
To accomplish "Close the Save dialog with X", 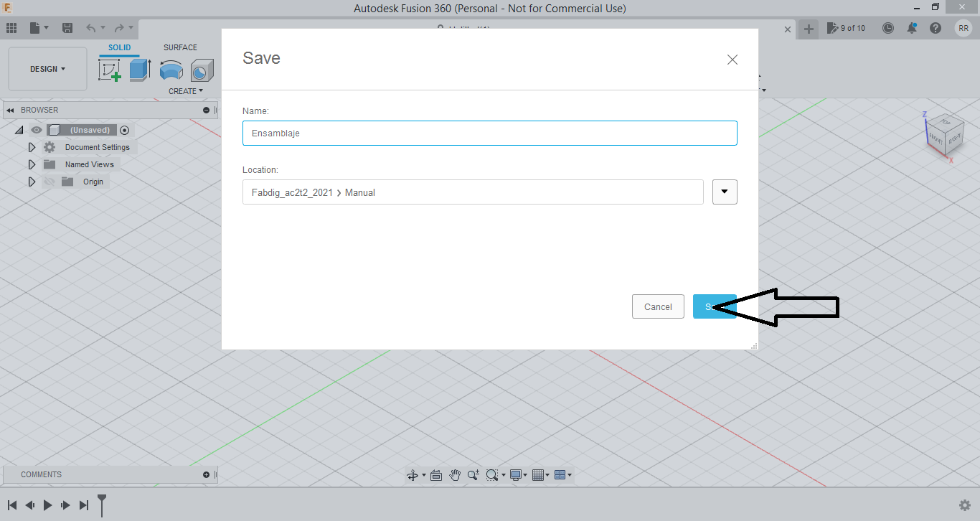I will coord(732,60).
